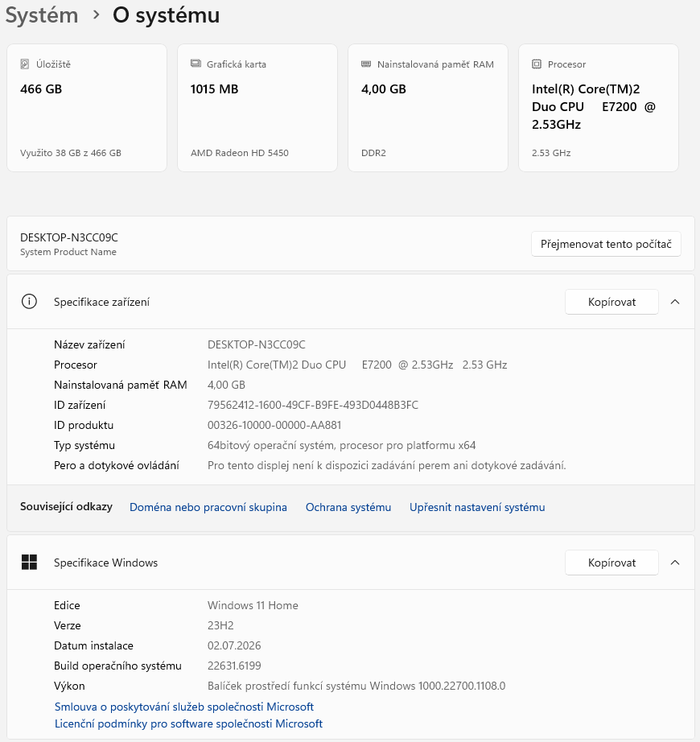Open Doména nebo pracovní skupina link
The width and height of the screenshot is (700, 742).
coord(208,507)
